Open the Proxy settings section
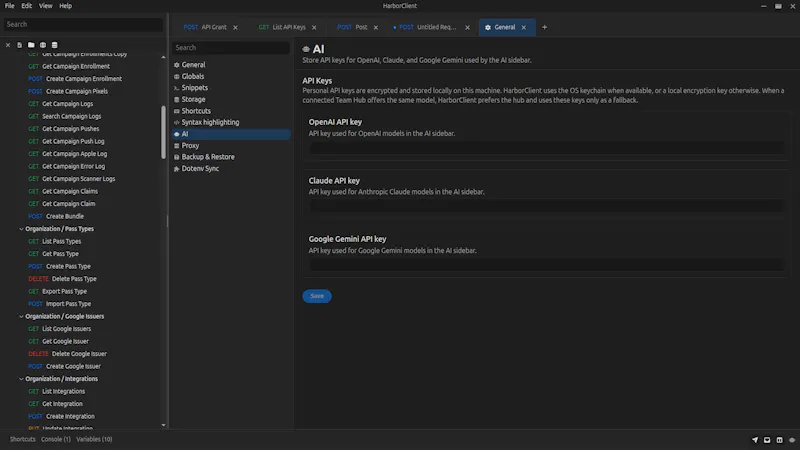This screenshot has height=450, width=800. pos(231,145)
